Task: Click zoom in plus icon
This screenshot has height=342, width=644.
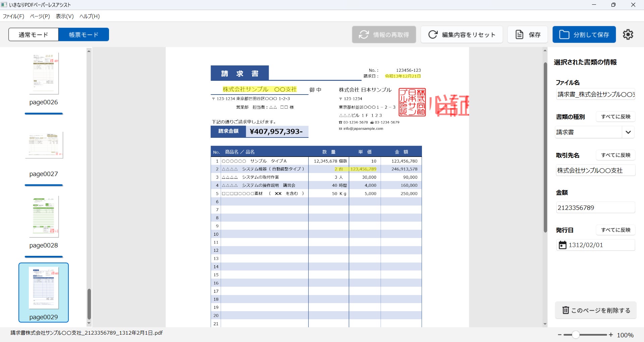Action: coord(611,335)
